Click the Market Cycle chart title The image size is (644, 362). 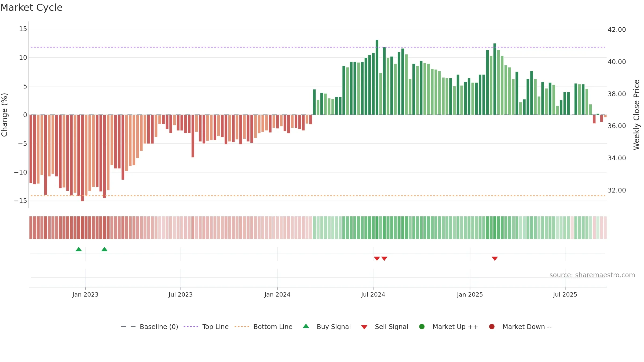coord(31,8)
